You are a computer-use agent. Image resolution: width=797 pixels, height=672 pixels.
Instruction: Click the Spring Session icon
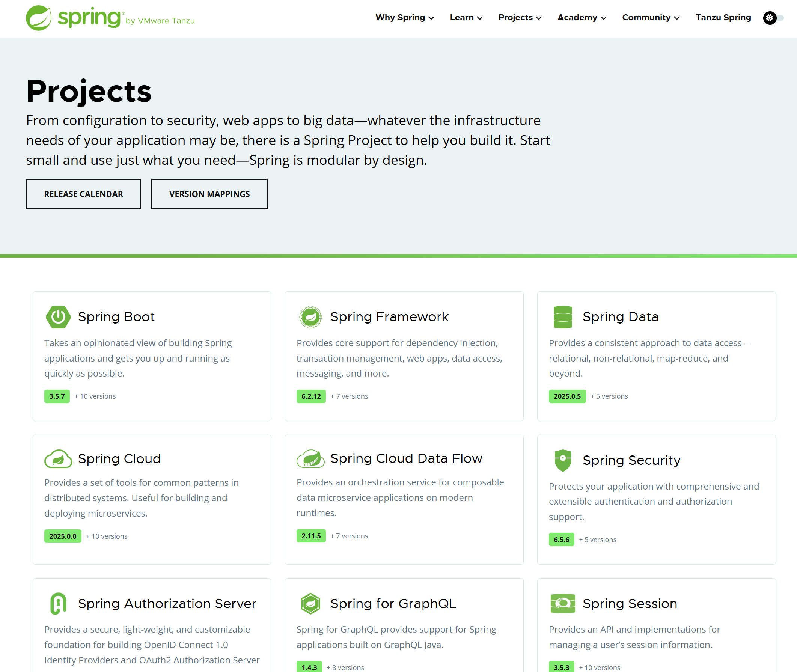tap(563, 603)
